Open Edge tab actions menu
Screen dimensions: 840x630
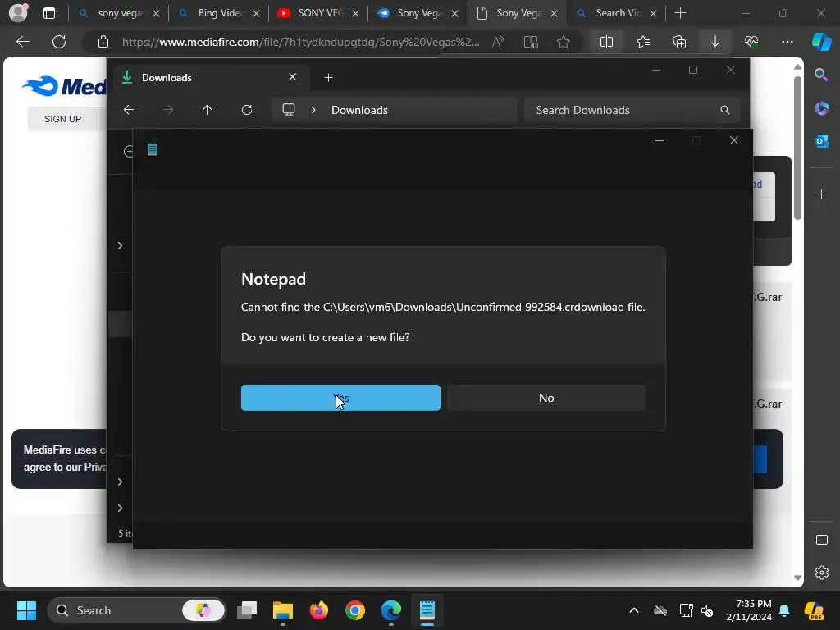click(48, 13)
